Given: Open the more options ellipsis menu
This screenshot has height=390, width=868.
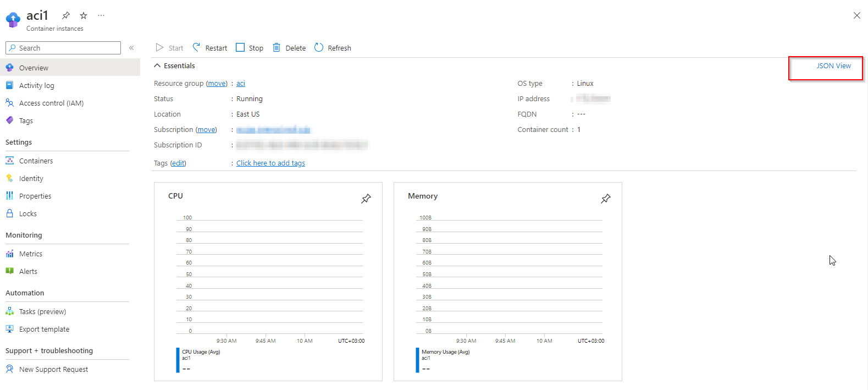Looking at the screenshot, I should pyautogui.click(x=101, y=15).
